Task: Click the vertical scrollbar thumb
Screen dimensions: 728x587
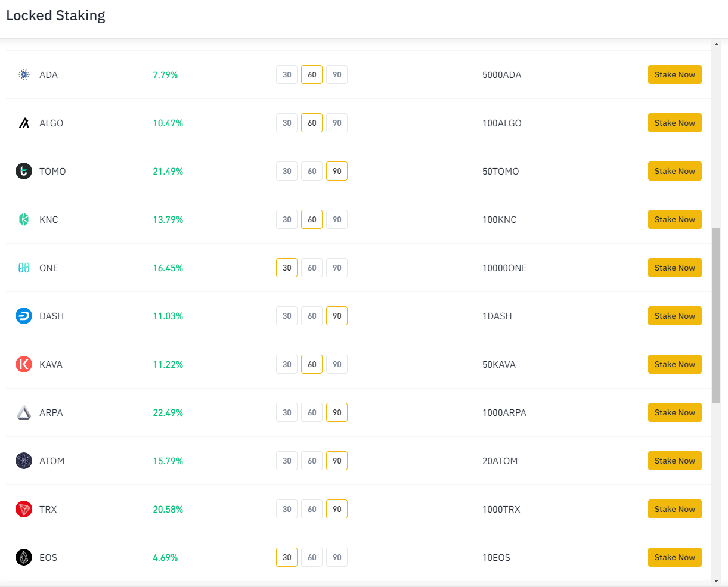Action: [716, 315]
